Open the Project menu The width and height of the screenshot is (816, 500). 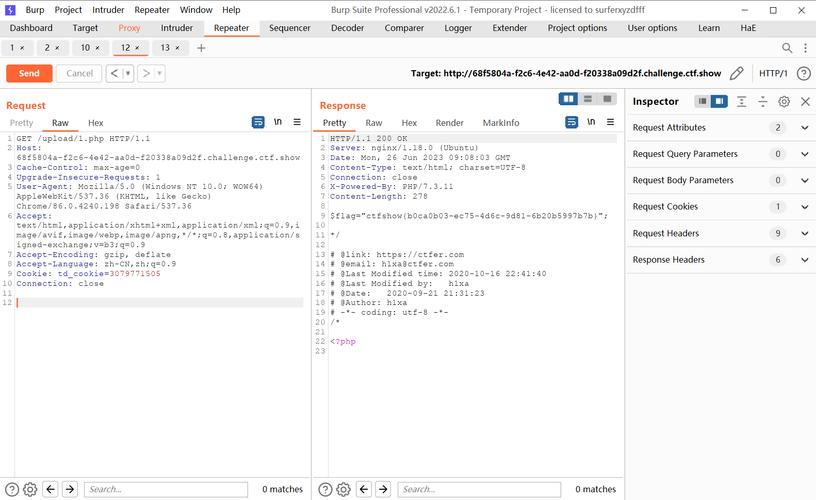68,10
